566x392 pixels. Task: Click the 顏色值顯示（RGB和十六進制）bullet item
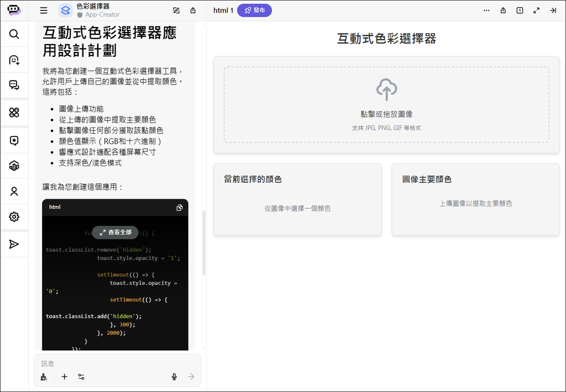pyautogui.click(x=111, y=141)
